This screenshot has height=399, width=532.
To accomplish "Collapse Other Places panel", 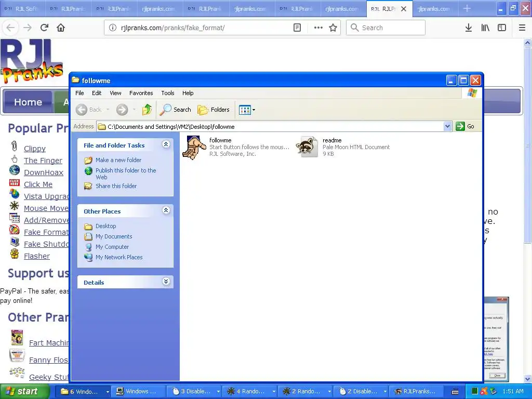I will pyautogui.click(x=166, y=210).
